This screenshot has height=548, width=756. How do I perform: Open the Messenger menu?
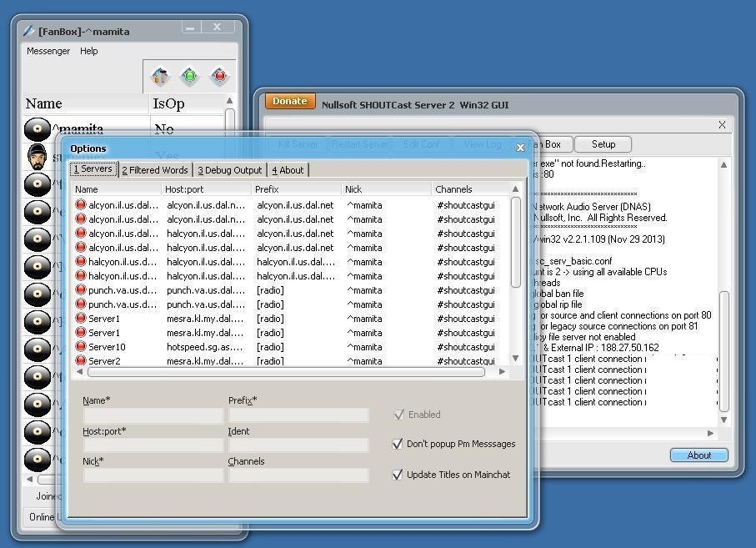[48, 51]
